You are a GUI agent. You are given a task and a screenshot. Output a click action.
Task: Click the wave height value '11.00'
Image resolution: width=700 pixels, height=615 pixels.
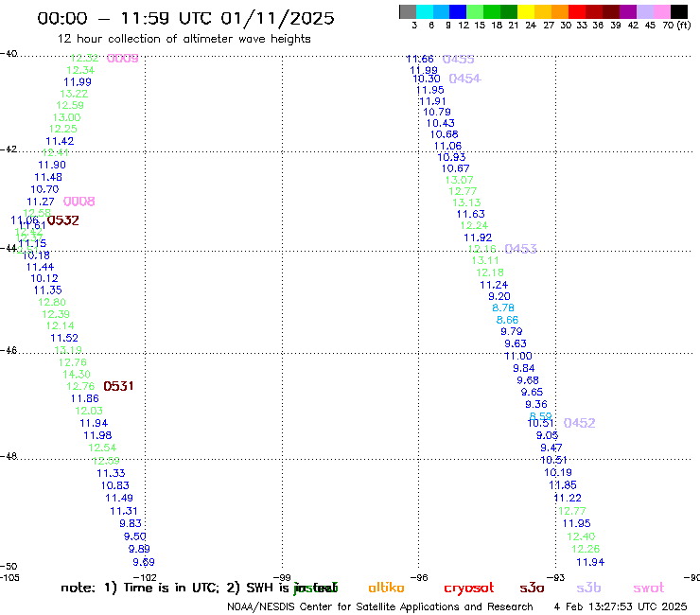tap(518, 356)
